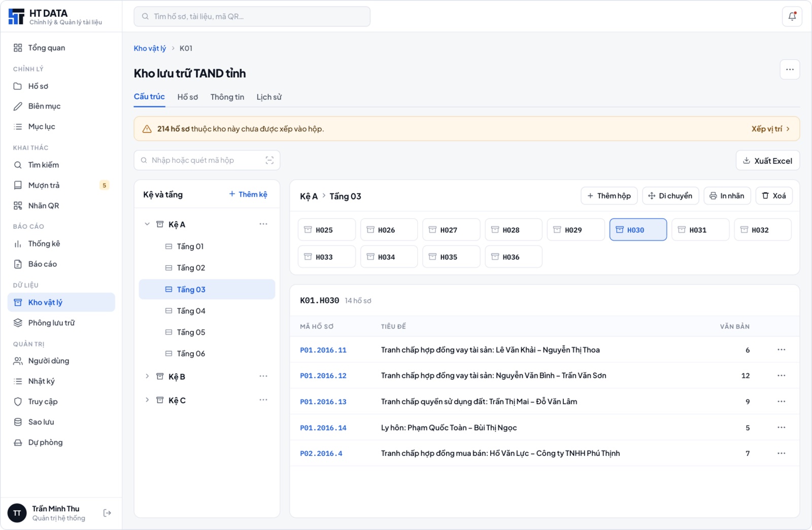812x530 pixels.
Task: Open the page options menu next to Kho lưu trữ TAND tỉnh
Action: pos(790,69)
